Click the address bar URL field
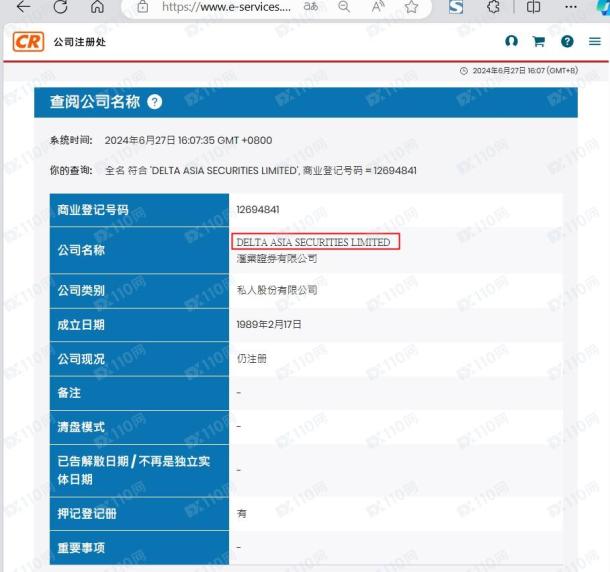 226,6
